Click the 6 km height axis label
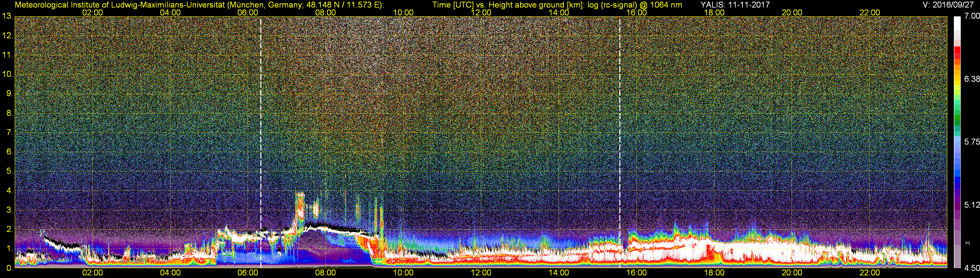 [9, 151]
